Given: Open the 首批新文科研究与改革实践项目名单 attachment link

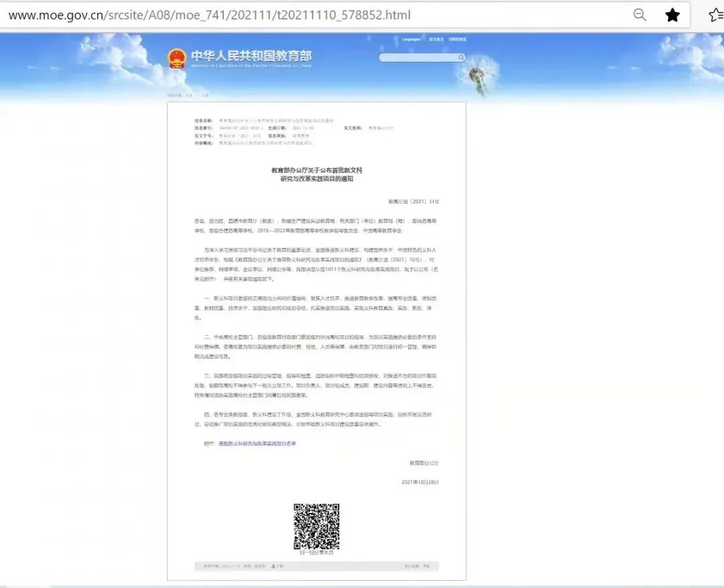Looking at the screenshot, I should click(x=257, y=444).
